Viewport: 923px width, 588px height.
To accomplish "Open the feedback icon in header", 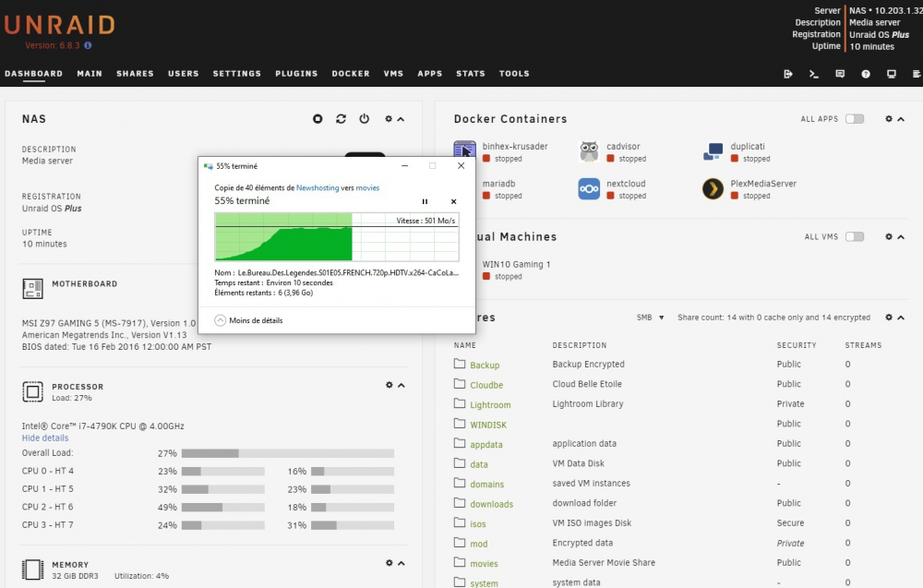I will 840,74.
